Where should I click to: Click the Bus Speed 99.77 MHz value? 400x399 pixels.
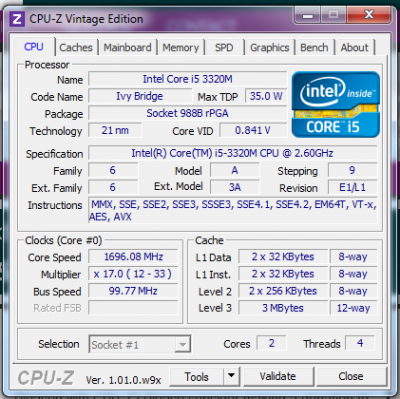[133, 291]
